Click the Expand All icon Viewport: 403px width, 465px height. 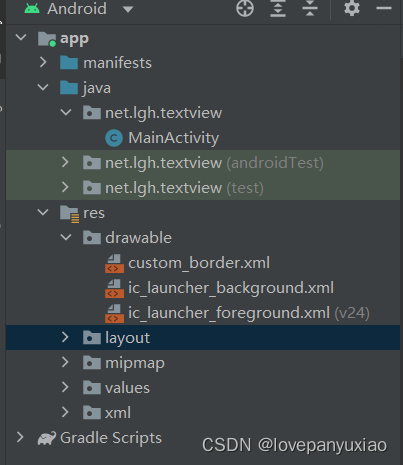[278, 8]
